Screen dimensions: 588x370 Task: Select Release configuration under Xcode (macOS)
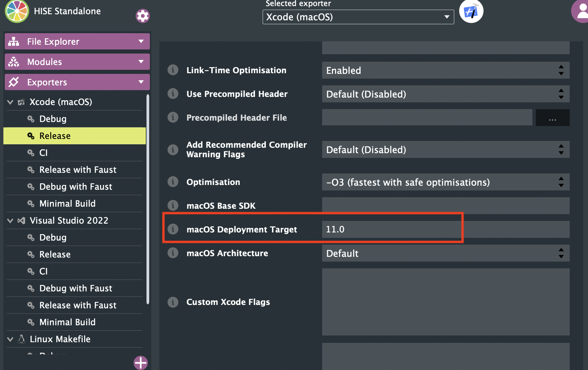pos(75,136)
